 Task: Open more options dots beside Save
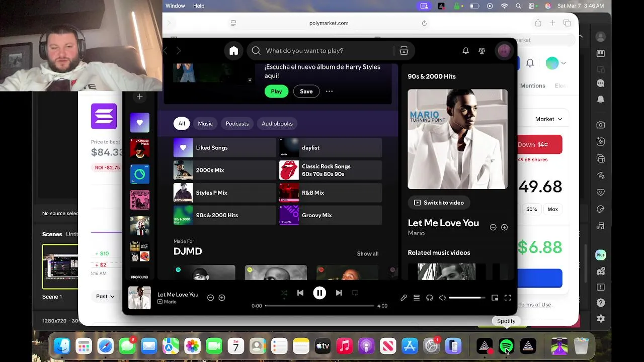click(329, 92)
